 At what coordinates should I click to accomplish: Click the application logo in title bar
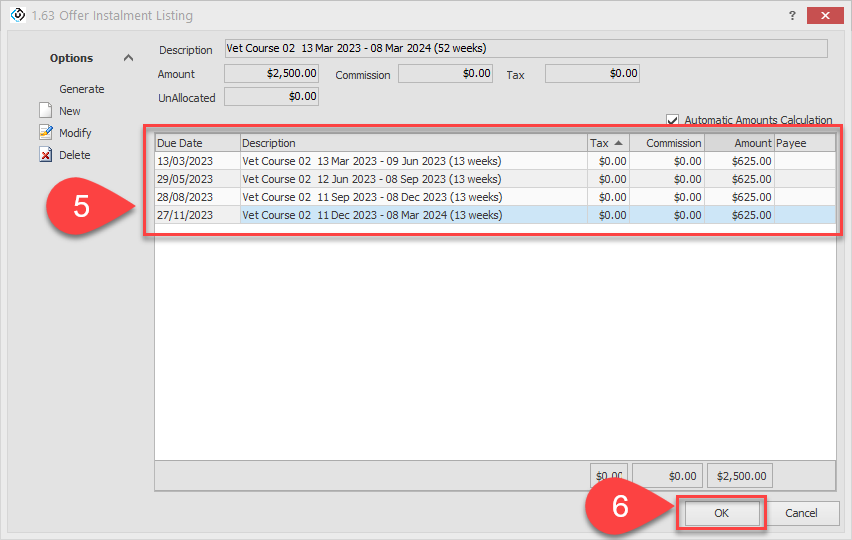pos(16,16)
